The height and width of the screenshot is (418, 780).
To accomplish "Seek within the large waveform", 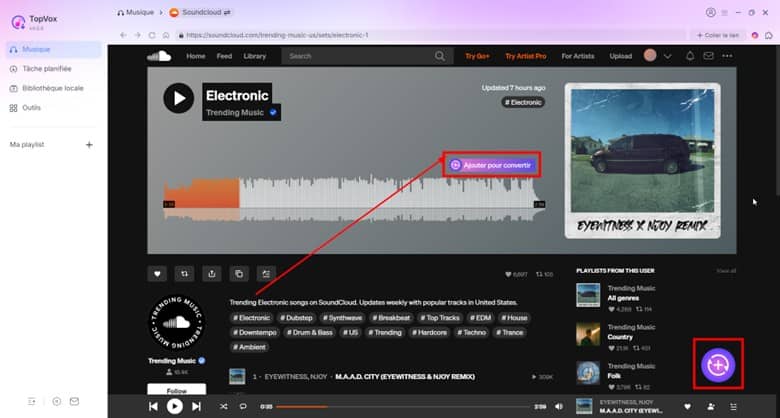I will click(355, 199).
